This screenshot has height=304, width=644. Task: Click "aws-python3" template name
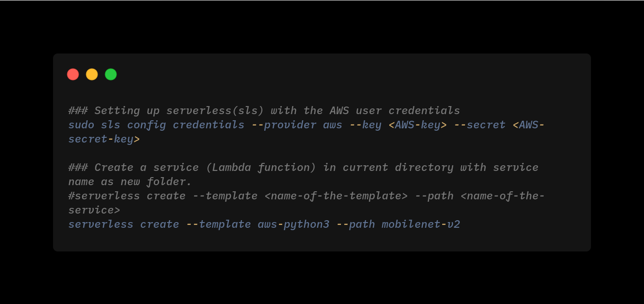[x=293, y=224]
